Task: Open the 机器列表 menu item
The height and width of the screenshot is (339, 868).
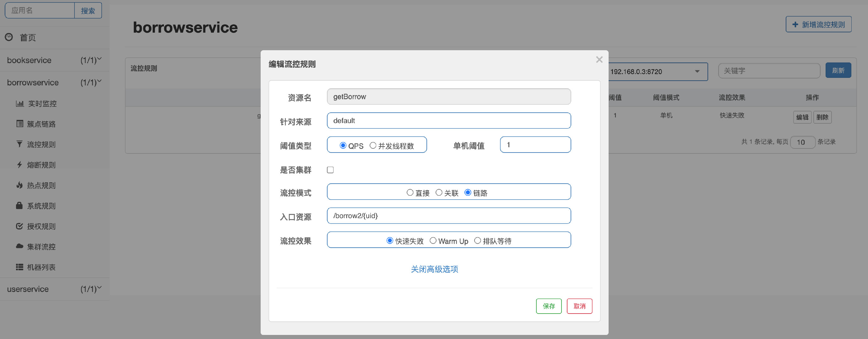Action: (41, 267)
